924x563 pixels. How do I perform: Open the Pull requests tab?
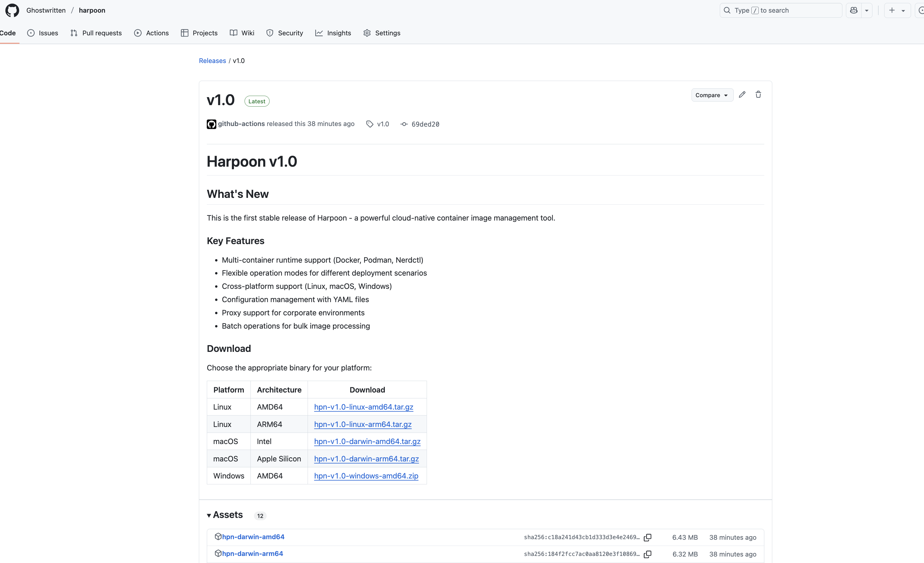96,33
